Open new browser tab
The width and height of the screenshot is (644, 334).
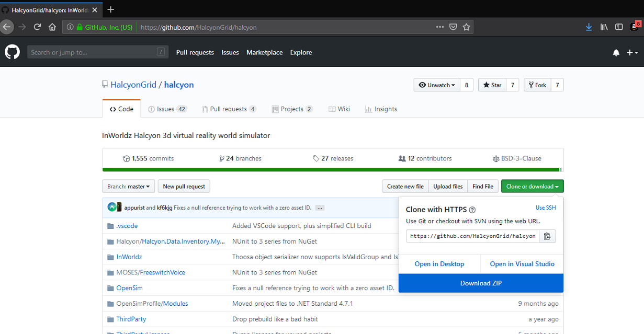click(110, 9)
